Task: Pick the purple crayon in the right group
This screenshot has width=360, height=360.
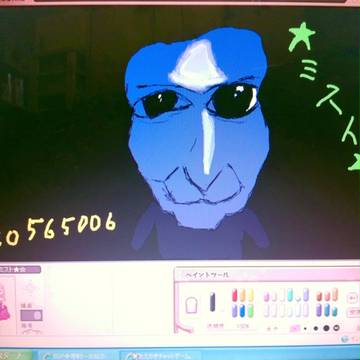Action: 319,310
